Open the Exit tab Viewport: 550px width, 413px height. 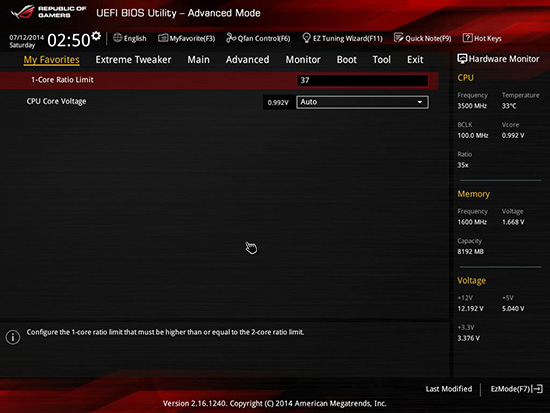pos(415,60)
